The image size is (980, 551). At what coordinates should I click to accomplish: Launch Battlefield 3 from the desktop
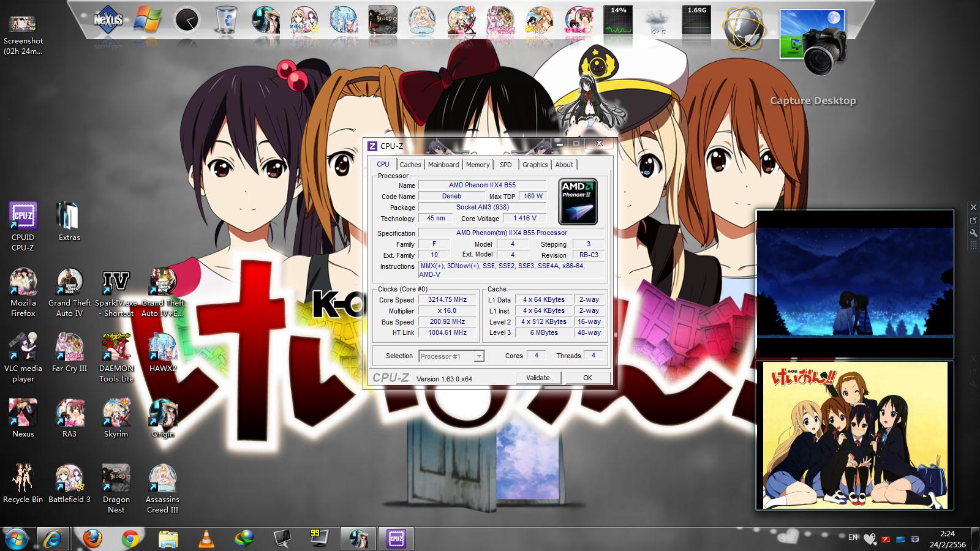(x=69, y=484)
